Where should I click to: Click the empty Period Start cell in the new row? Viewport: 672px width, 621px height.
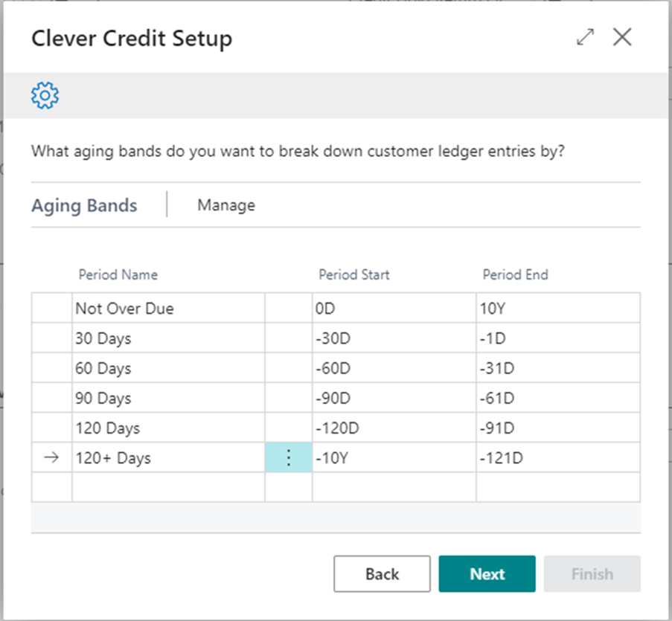pos(394,487)
